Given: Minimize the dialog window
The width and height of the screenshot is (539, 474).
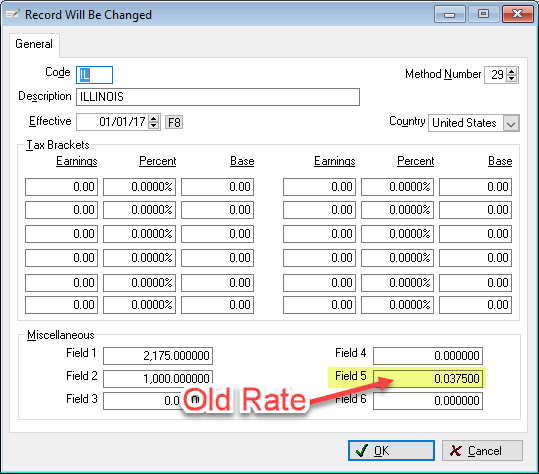Looking at the screenshot, I should [x=450, y=14].
